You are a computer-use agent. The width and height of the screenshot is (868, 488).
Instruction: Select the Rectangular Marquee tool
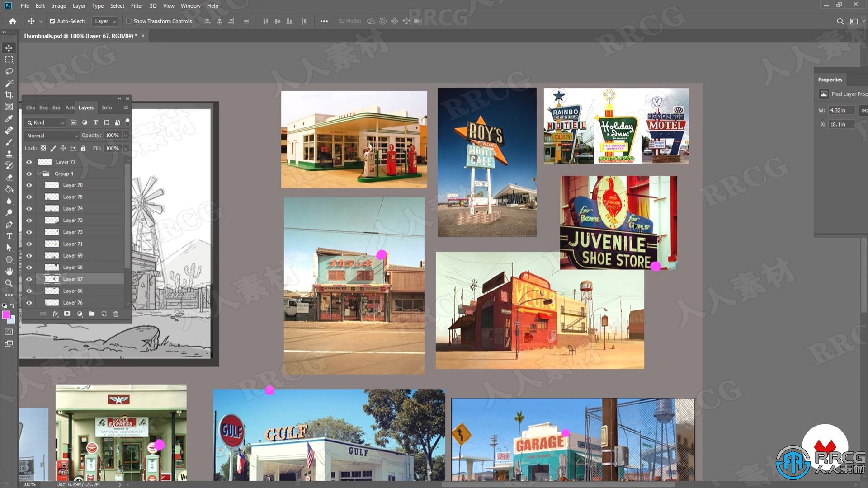(x=9, y=60)
